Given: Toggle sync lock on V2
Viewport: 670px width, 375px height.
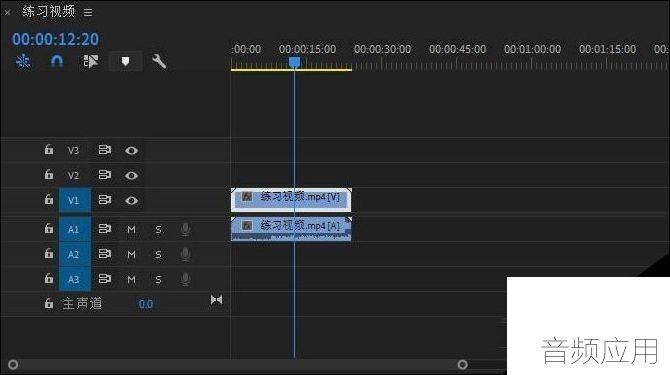Looking at the screenshot, I should click(105, 175).
